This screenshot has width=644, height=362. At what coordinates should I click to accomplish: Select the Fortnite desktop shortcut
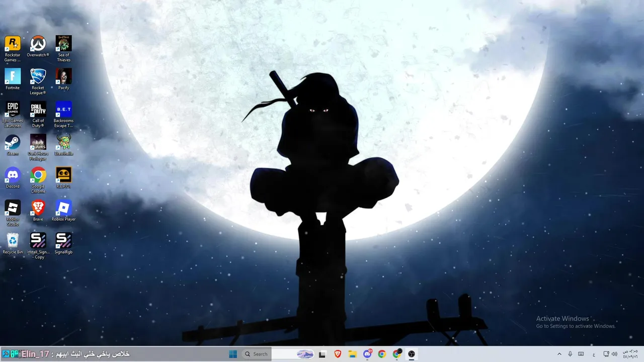(x=13, y=79)
